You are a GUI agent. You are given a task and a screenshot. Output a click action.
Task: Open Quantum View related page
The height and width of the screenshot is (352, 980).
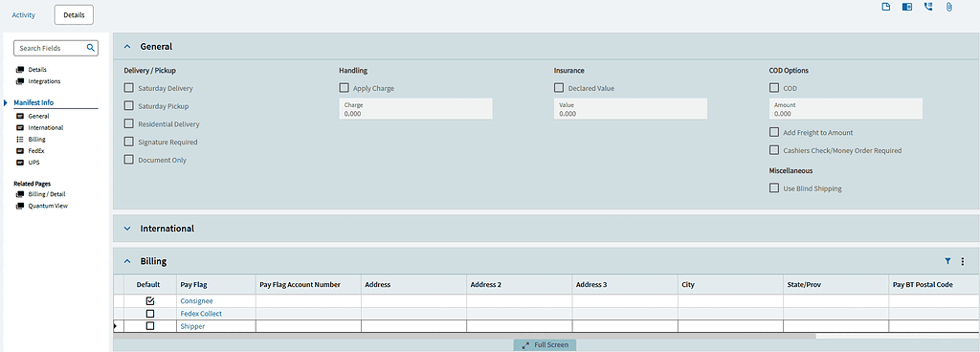(x=48, y=206)
